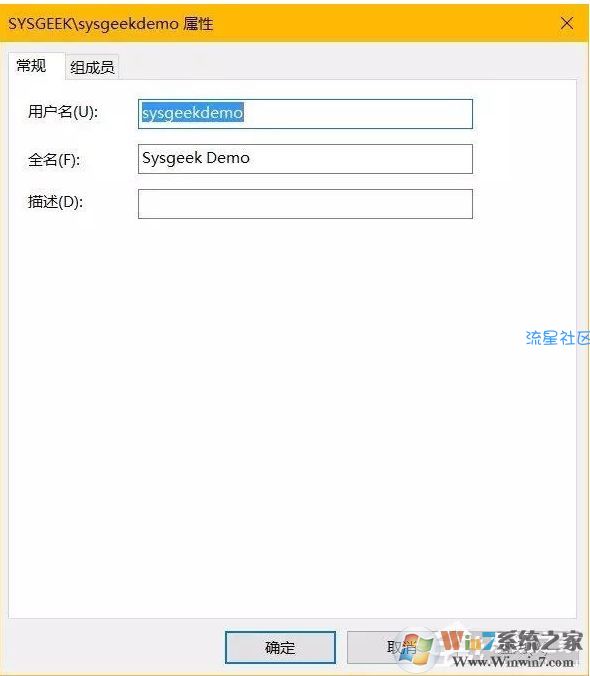Screen dimensions: 590x676
Task: Click the 用户名 input field
Action: 305,114
